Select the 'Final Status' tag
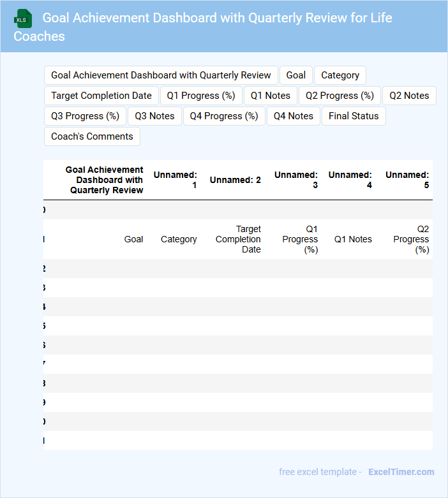The height and width of the screenshot is (498, 448). point(354,116)
